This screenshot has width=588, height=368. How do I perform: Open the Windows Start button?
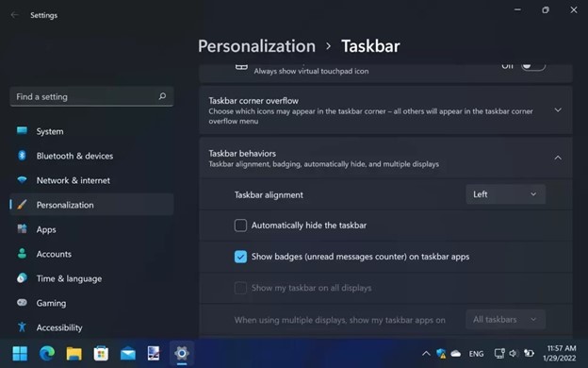tap(20, 353)
